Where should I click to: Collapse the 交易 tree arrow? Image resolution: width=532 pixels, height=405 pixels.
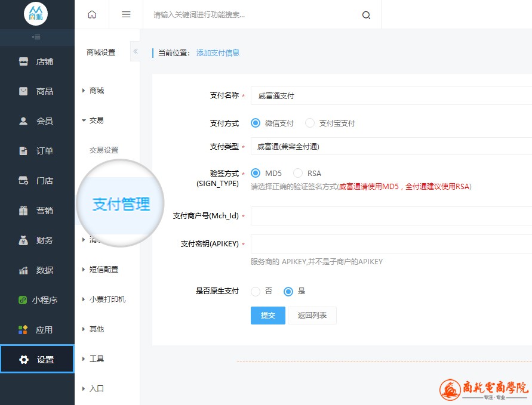pyautogui.click(x=84, y=120)
